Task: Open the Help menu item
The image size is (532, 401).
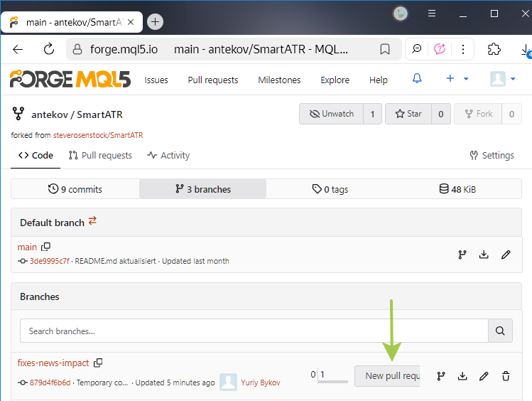Action: (379, 80)
